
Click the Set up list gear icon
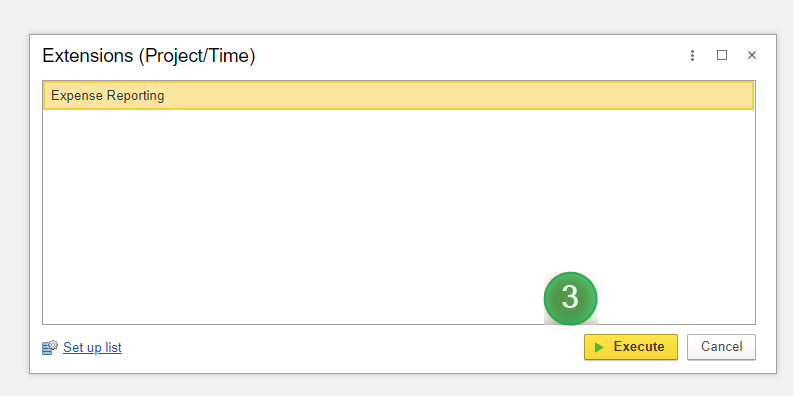(50, 347)
